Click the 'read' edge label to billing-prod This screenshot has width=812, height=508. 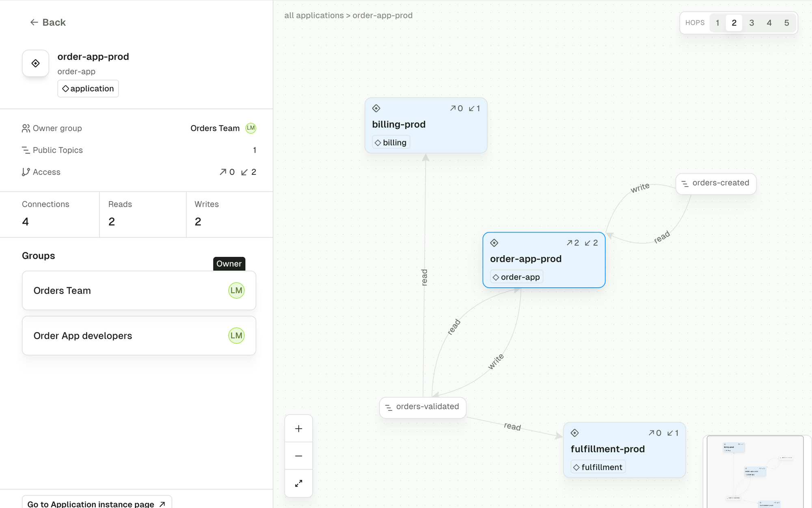425,278
